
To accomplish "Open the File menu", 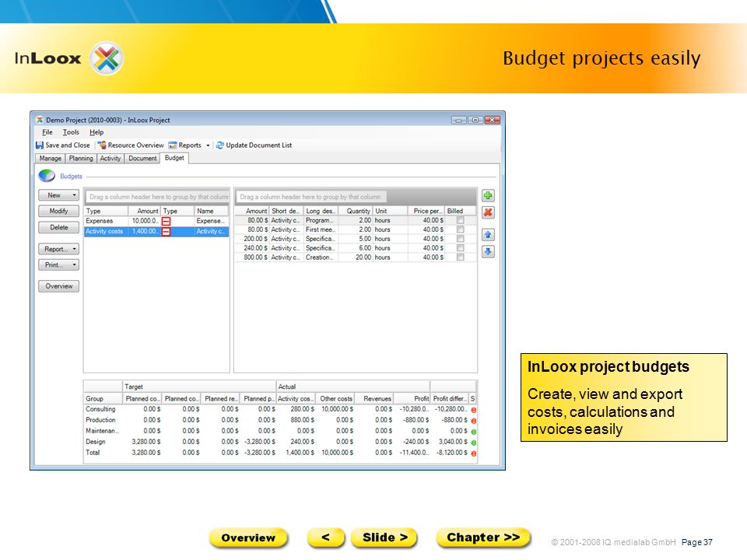I will click(x=47, y=132).
